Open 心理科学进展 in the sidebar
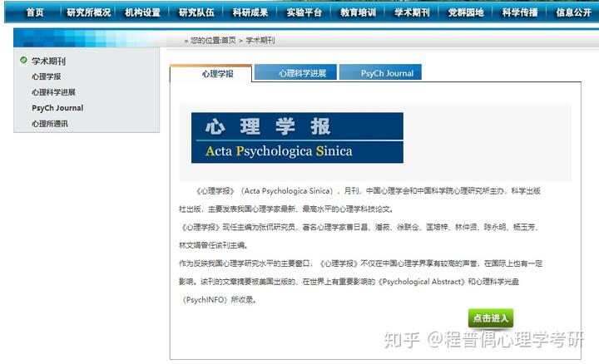This screenshot has height=364, width=599. click(x=53, y=92)
